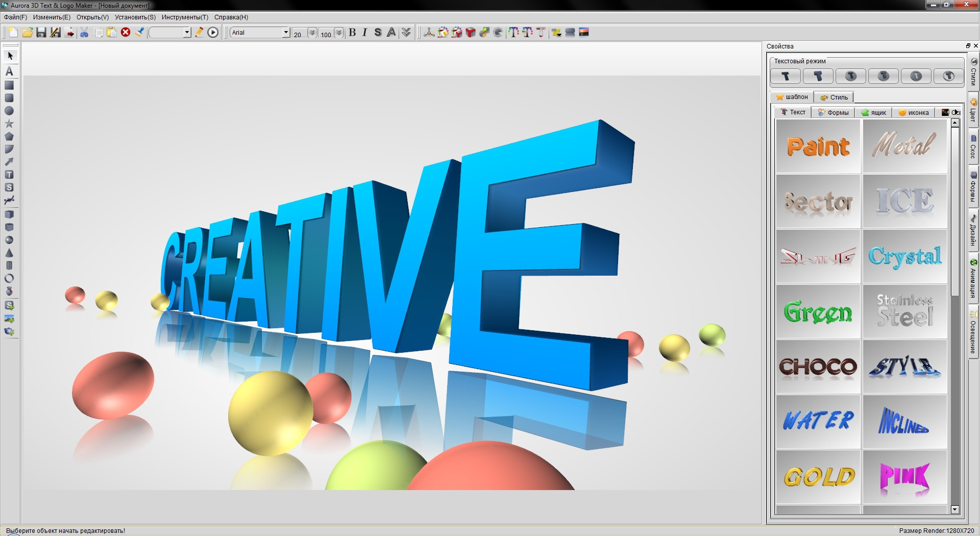This screenshot has width=980, height=536.
Task: Select the pentagon shape tool
Action: (9, 136)
